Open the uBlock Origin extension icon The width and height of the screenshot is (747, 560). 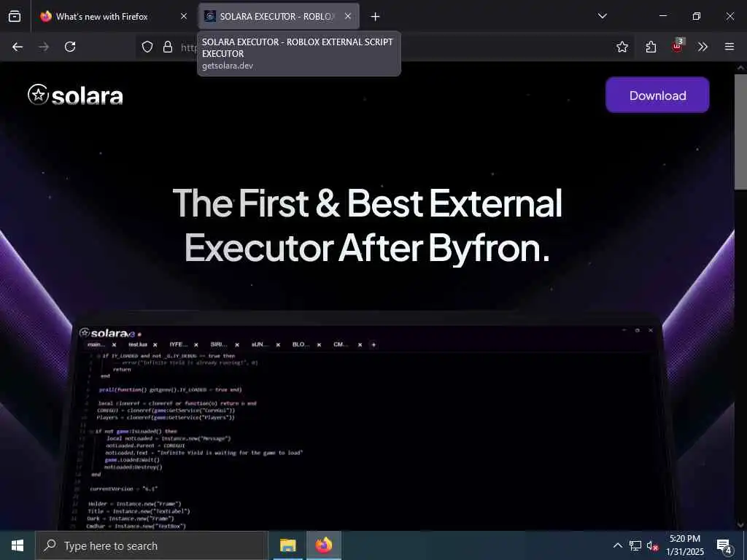click(678, 46)
